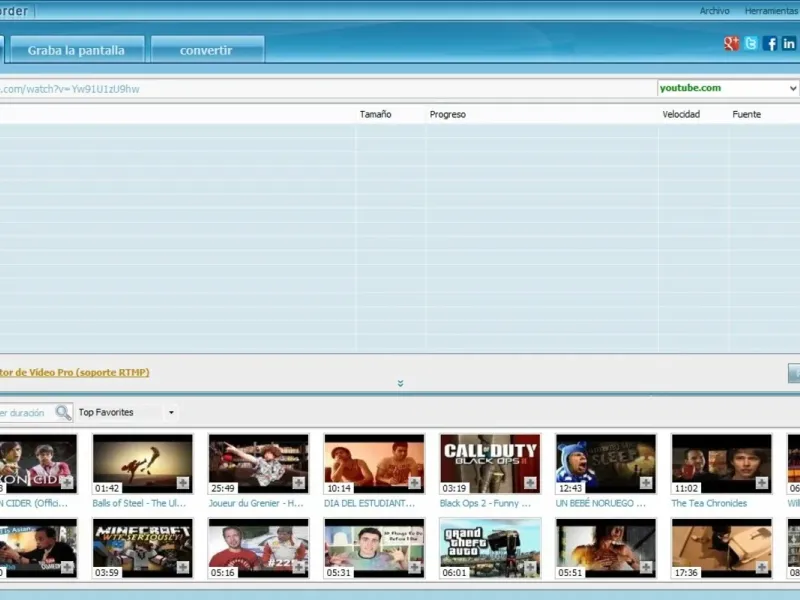Open DIA DEL ESTUDIANT... title link
Image resolution: width=800 pixels, height=600 pixels.
click(x=369, y=503)
